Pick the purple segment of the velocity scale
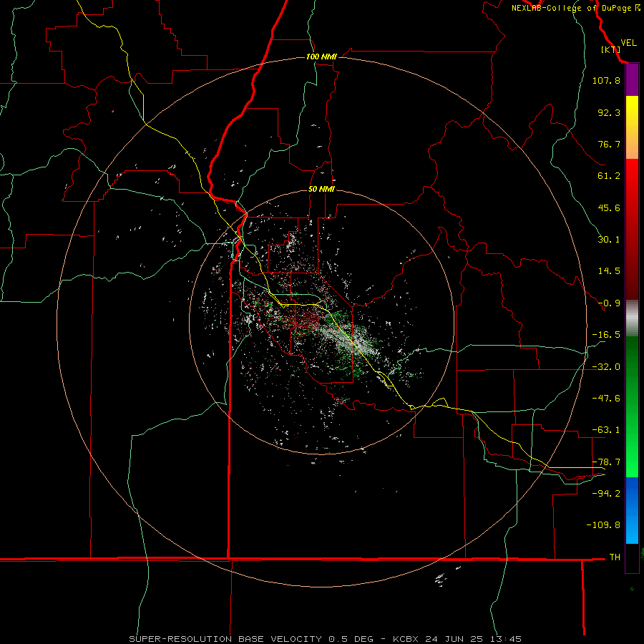Viewport: 644px width, 644px height. (632, 80)
